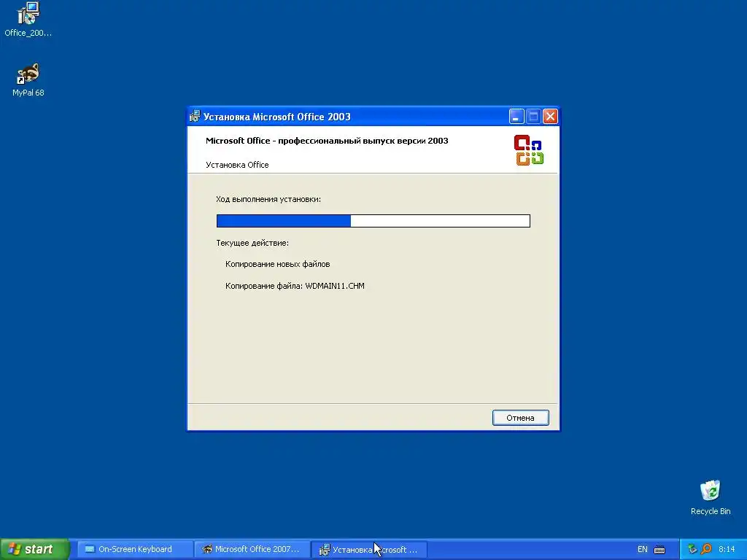Image resolution: width=747 pixels, height=560 pixels.
Task: Minimize the Установка Microsoft Office 2003 window
Action: (516, 116)
